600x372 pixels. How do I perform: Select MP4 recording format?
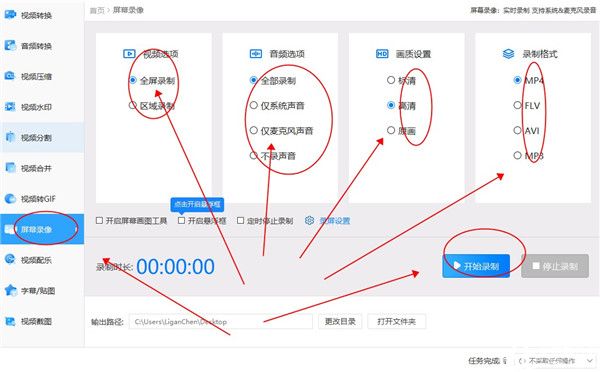(x=528, y=80)
